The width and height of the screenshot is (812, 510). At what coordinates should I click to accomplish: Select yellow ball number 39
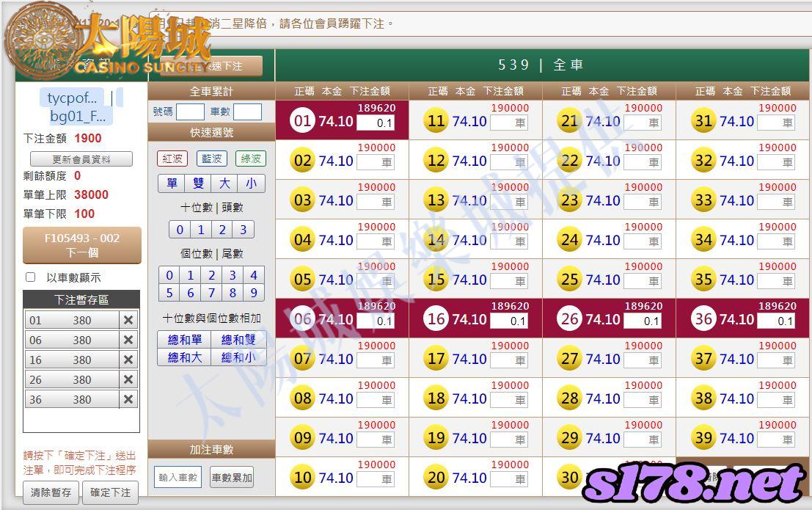tap(703, 438)
